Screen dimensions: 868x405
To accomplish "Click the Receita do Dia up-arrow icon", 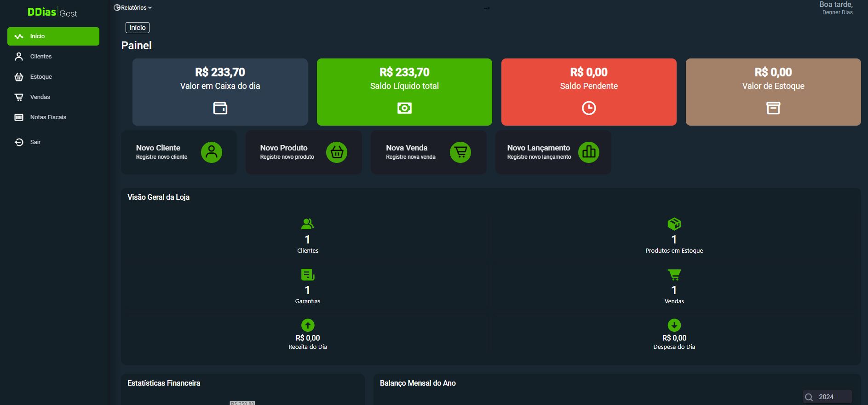I will coord(308,325).
